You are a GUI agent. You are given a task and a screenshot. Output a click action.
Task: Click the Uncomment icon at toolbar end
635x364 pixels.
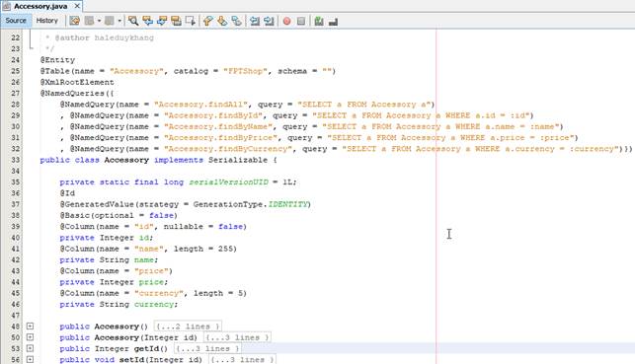pyautogui.click(x=333, y=21)
